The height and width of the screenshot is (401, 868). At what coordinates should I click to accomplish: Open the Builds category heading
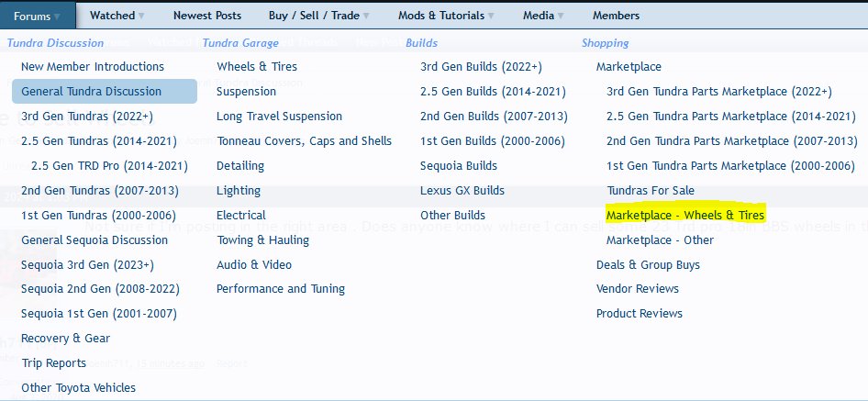tap(422, 42)
